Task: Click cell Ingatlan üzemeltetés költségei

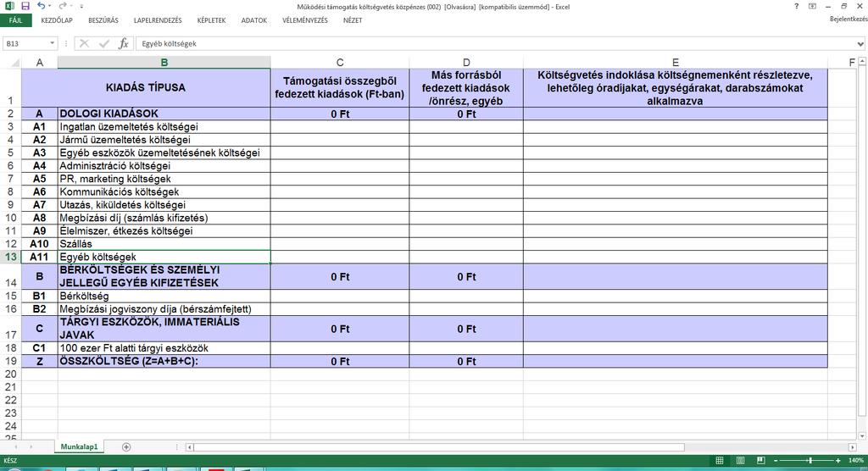Action: click(164, 127)
